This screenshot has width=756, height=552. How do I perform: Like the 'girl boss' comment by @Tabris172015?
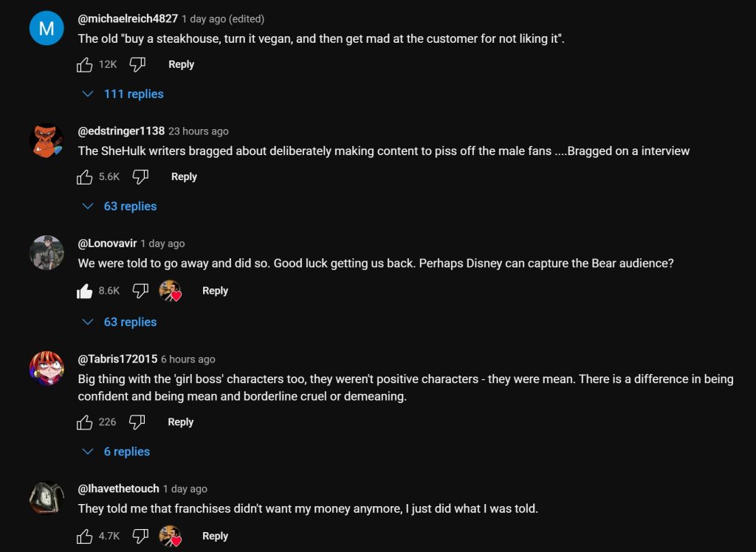coord(85,422)
